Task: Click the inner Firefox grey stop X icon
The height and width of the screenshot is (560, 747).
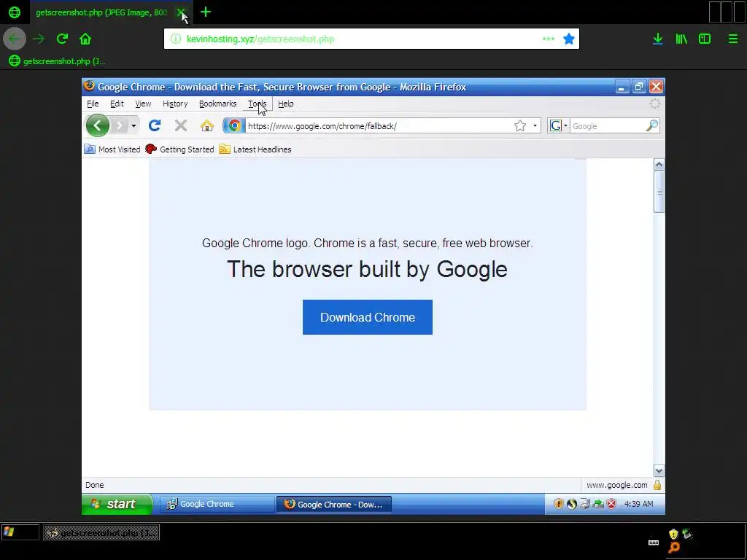Action: click(x=181, y=125)
